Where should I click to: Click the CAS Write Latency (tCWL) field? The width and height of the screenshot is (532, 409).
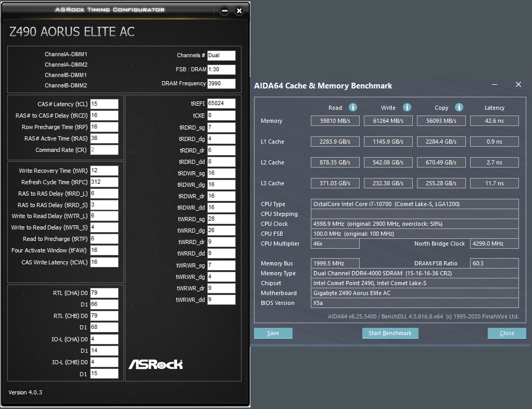(104, 262)
